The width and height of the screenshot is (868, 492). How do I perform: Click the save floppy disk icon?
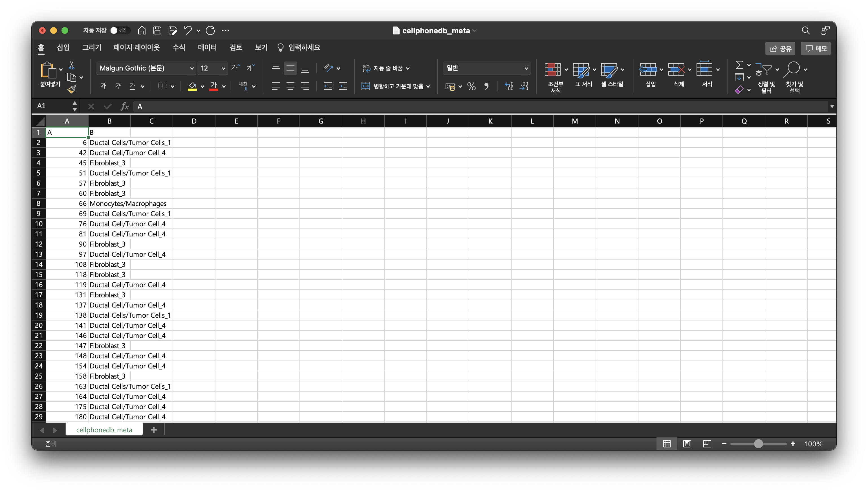point(157,30)
